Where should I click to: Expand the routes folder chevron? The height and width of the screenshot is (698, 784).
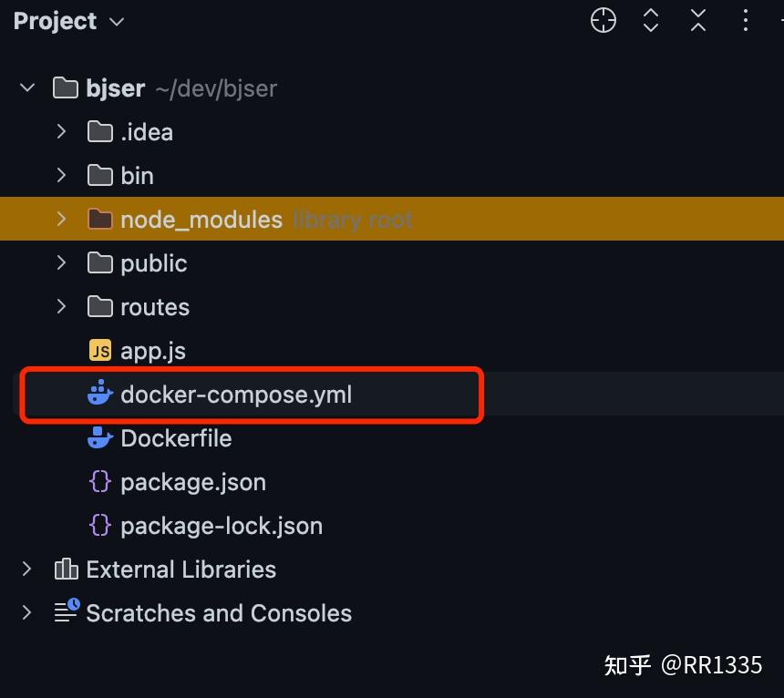[60, 307]
